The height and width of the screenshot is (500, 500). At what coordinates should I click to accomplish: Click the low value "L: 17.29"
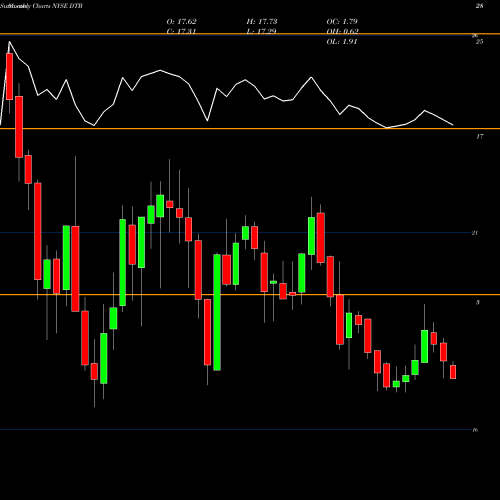262,32
